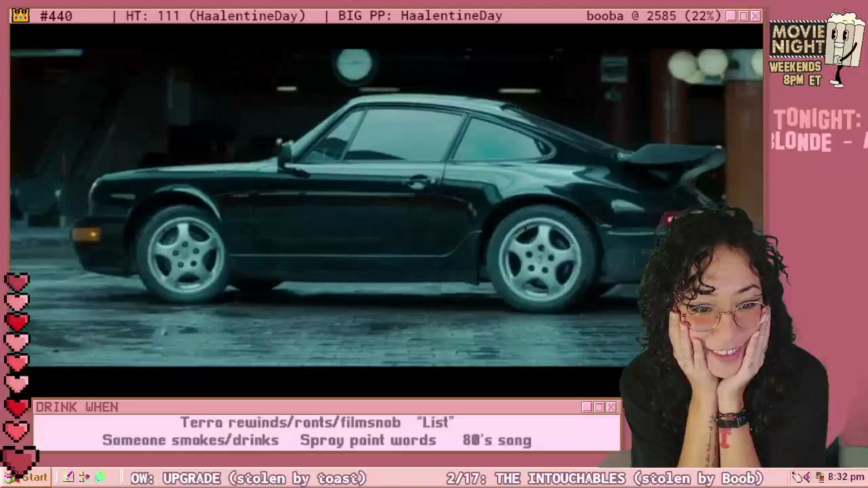Click the Someone smokes/drinks rule

[x=190, y=441]
